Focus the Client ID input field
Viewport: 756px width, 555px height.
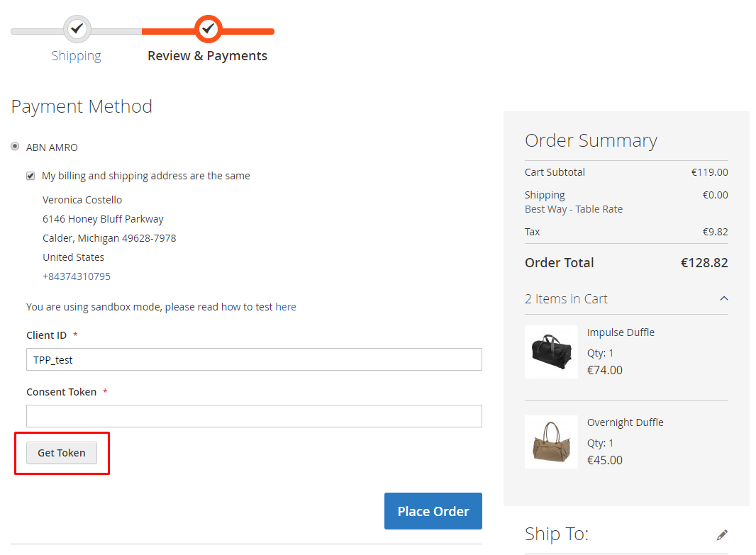(254, 359)
